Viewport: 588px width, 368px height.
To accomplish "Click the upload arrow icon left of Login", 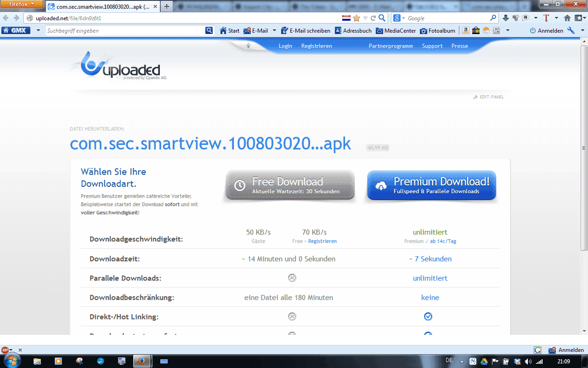I will [249, 46].
